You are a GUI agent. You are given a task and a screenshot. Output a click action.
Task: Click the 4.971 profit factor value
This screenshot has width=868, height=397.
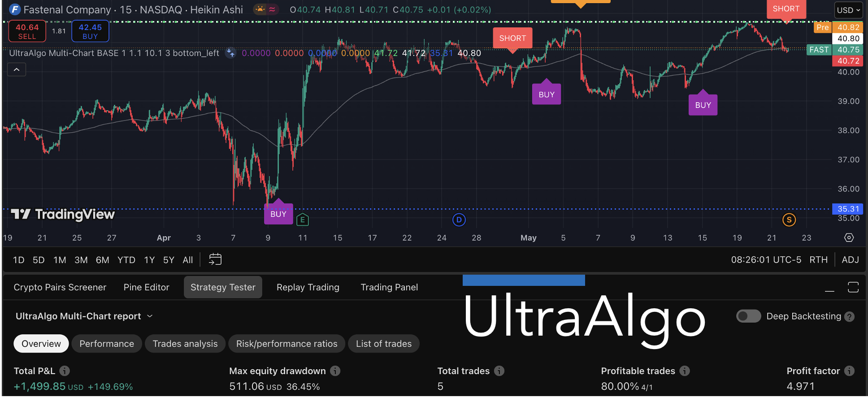(800, 386)
